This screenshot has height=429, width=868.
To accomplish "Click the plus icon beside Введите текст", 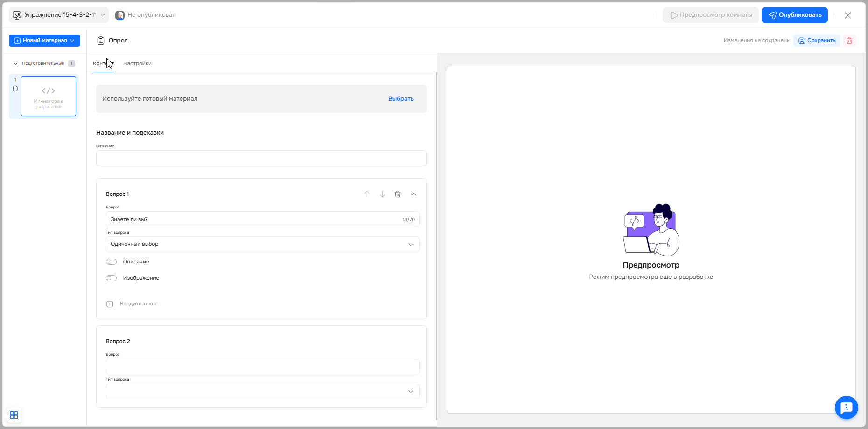I will 110,304.
